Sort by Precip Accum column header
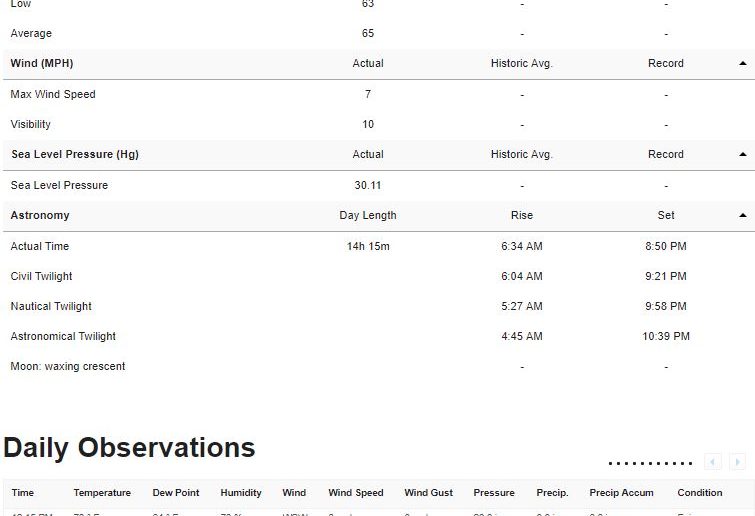The image size is (755, 516). pos(621,493)
